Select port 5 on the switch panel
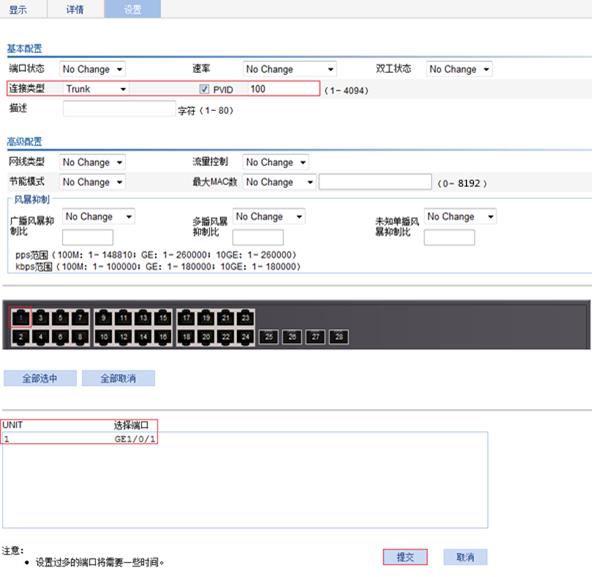This screenshot has width=597, height=577. point(60,318)
